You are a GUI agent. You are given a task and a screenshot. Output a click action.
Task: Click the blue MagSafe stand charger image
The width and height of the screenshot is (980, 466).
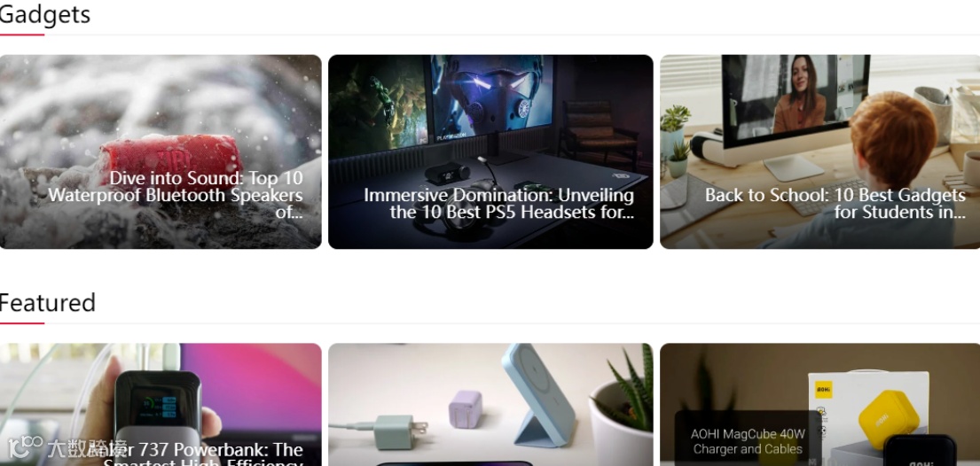(538, 395)
